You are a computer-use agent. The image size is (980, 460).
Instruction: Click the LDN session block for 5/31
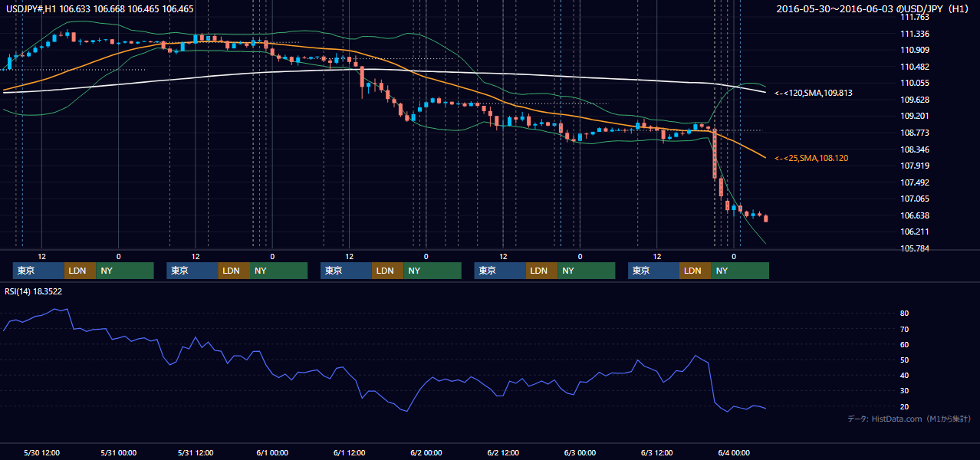click(x=234, y=271)
